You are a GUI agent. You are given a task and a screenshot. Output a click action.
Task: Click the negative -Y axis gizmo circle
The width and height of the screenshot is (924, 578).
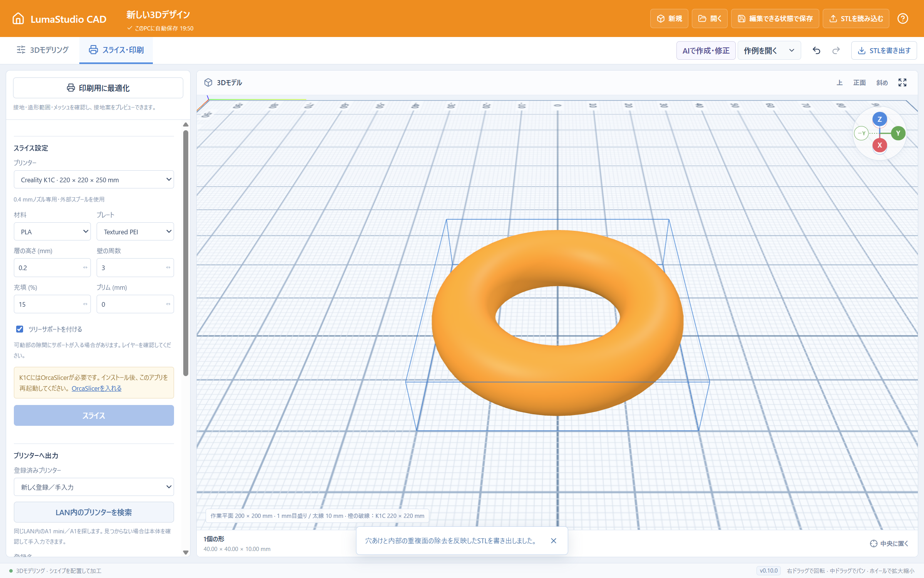tap(861, 133)
